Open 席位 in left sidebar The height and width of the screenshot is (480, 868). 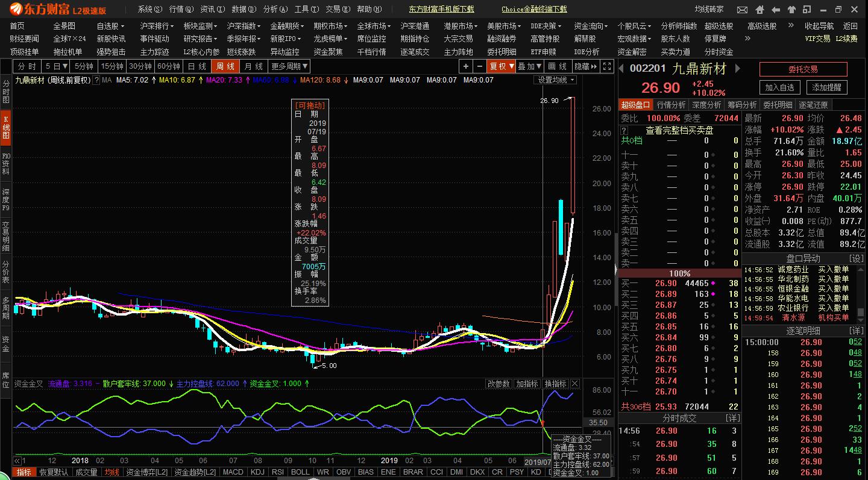pyautogui.click(x=5, y=380)
